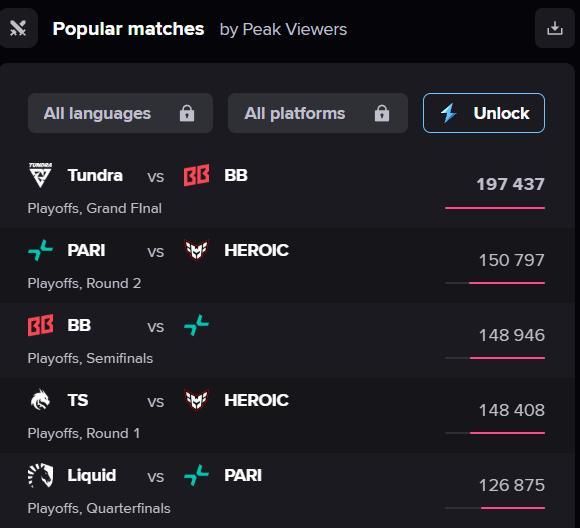The image size is (580, 528).
Task: Click the unnamed teal logo in the Semifinals row
Action: 196,325
